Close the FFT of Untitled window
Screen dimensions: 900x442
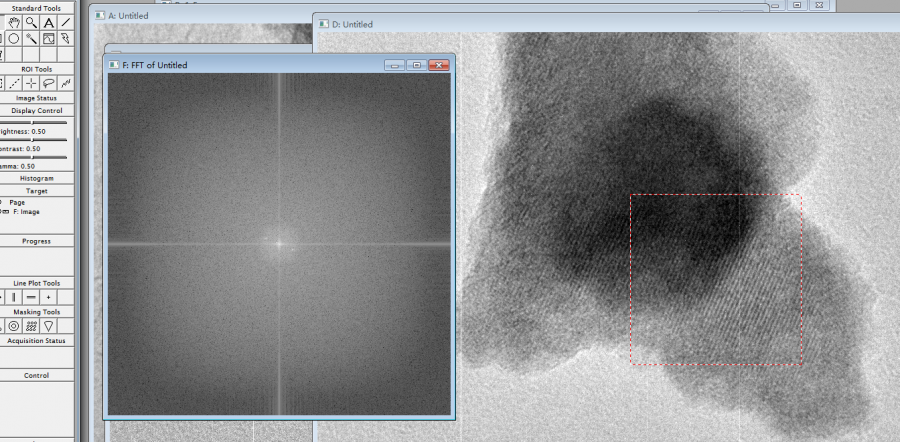[439, 65]
